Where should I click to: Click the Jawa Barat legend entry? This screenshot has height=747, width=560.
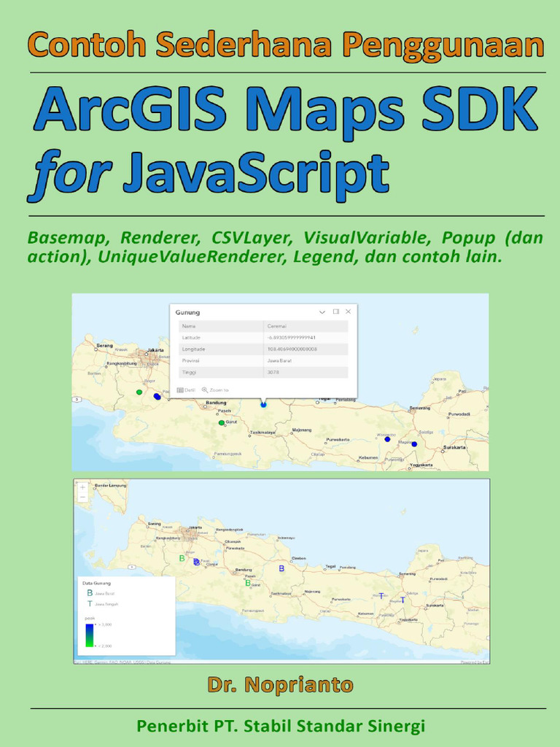click(101, 594)
